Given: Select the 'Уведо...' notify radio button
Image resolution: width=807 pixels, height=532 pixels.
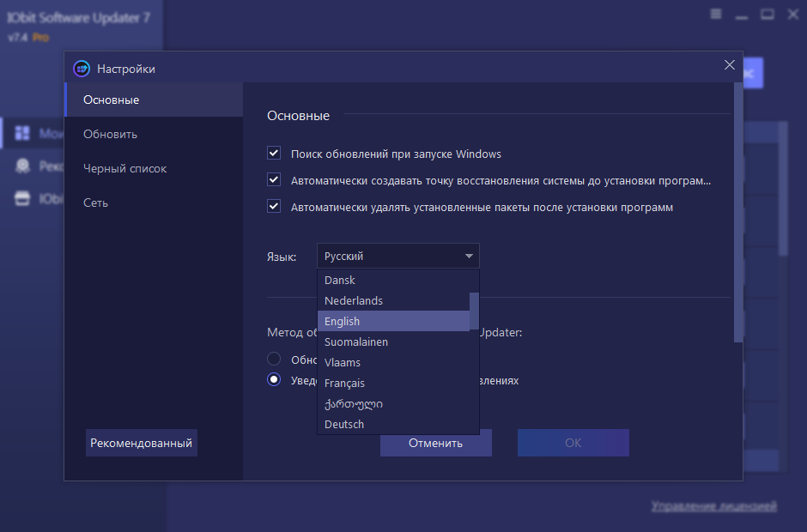Looking at the screenshot, I should click(x=274, y=380).
